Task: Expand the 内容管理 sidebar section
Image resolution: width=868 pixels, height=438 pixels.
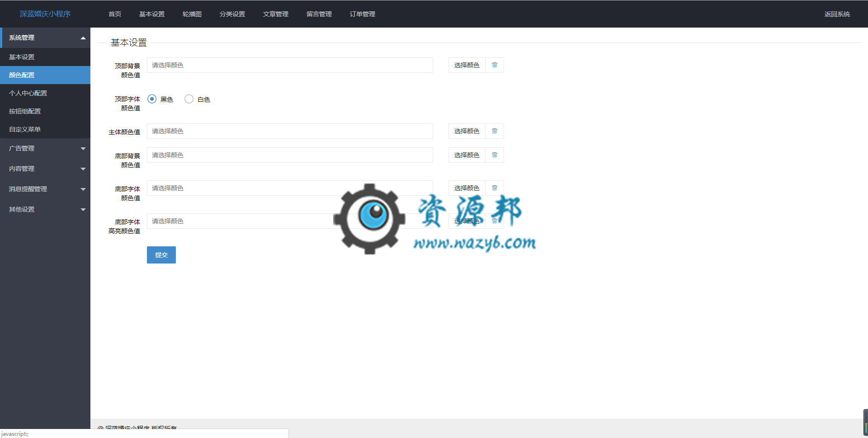Action: point(45,169)
